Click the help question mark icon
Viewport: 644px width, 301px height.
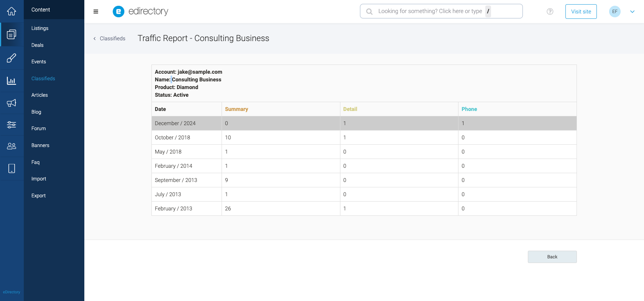click(x=550, y=12)
